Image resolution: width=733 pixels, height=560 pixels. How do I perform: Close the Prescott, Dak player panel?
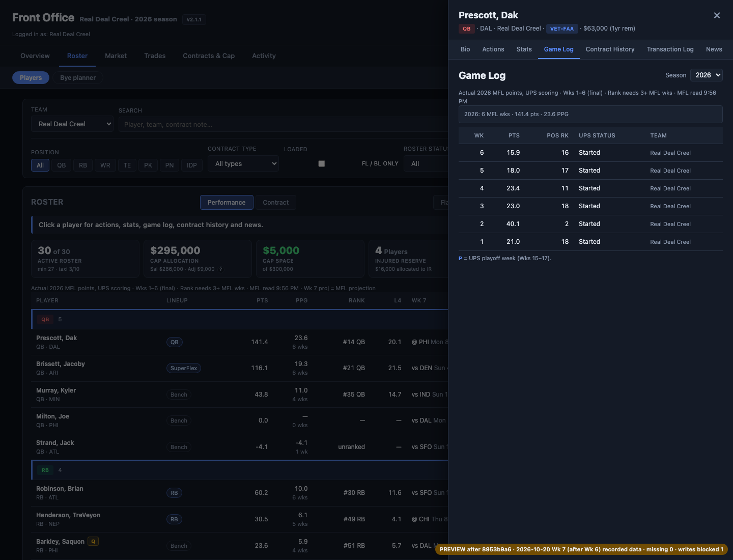(x=717, y=15)
